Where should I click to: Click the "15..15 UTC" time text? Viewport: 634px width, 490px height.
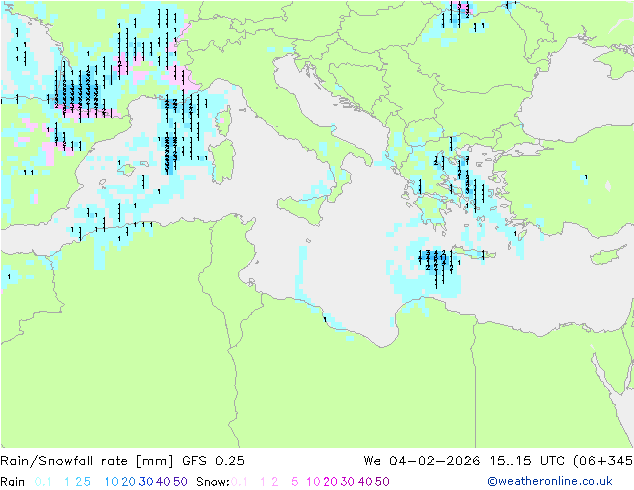528,461
